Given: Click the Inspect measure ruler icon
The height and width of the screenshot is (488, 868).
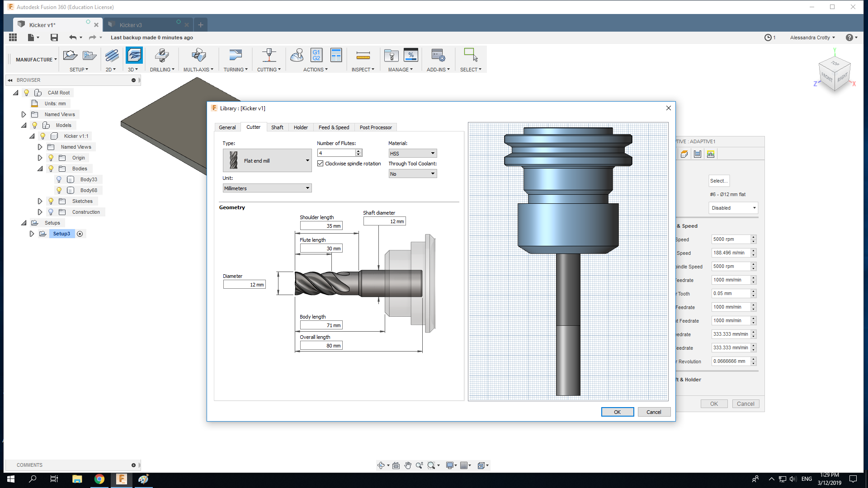Looking at the screenshot, I should [363, 56].
